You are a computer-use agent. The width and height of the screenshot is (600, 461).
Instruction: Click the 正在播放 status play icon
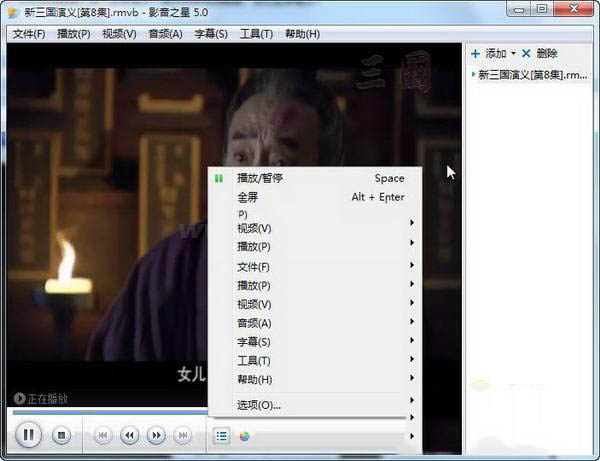click(x=19, y=399)
